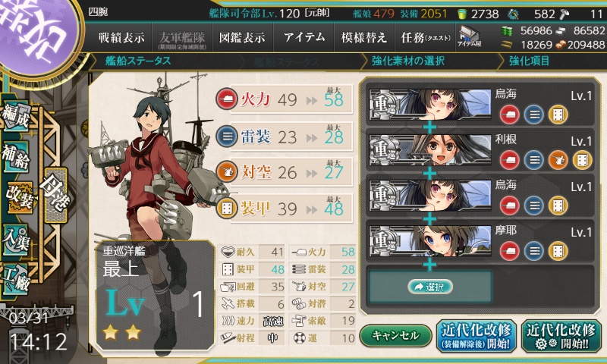Click the orange 対空 anti-air stat icon
607x364 pixels.
pos(227,172)
